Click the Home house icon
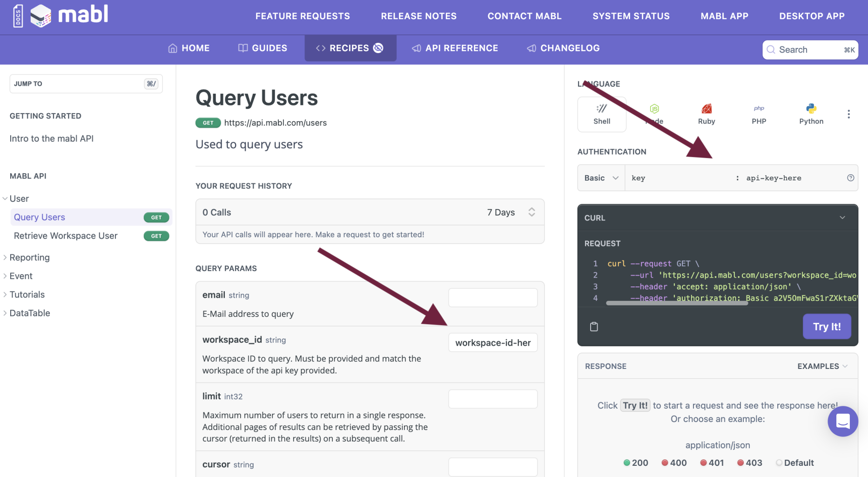 (173, 48)
